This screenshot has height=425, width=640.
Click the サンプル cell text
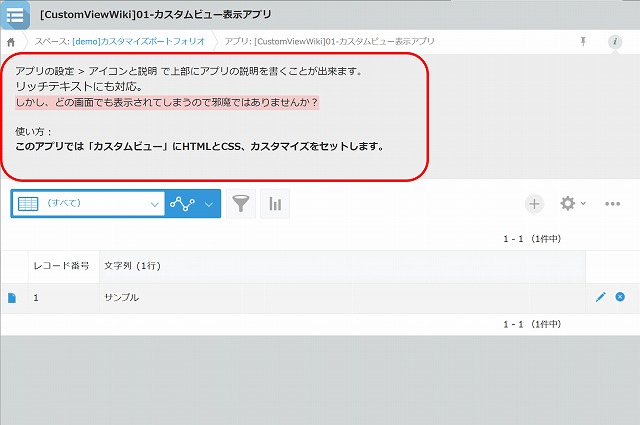(x=122, y=298)
